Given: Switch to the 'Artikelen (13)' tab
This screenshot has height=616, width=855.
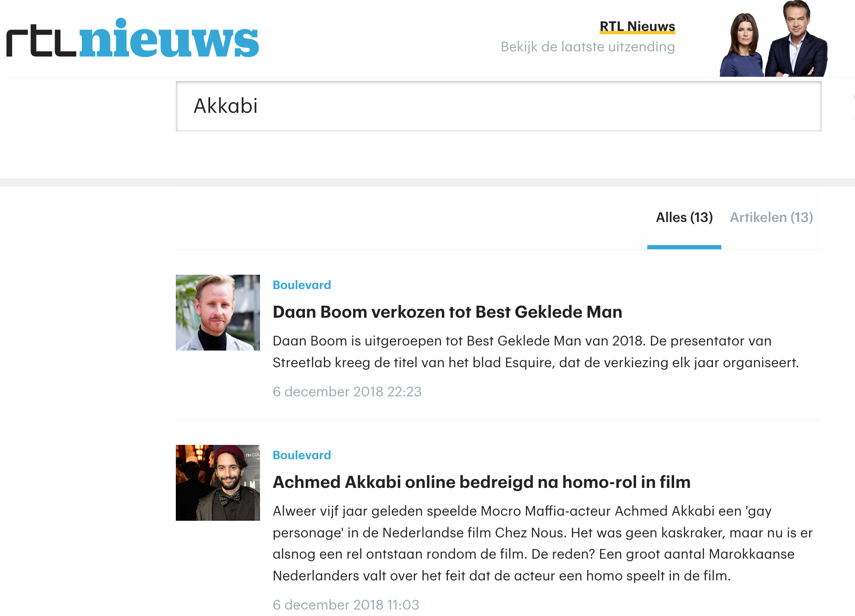Looking at the screenshot, I should [771, 217].
